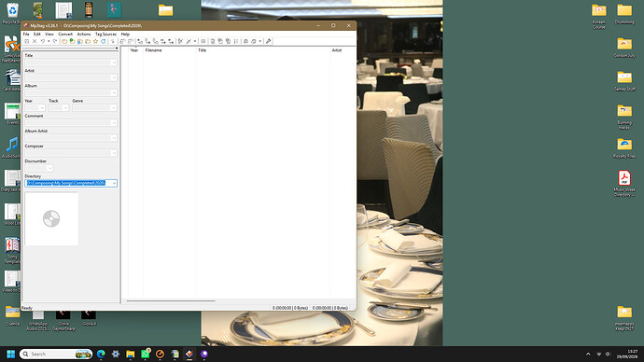Click the Tools wrench icon in toolbar

point(268,41)
